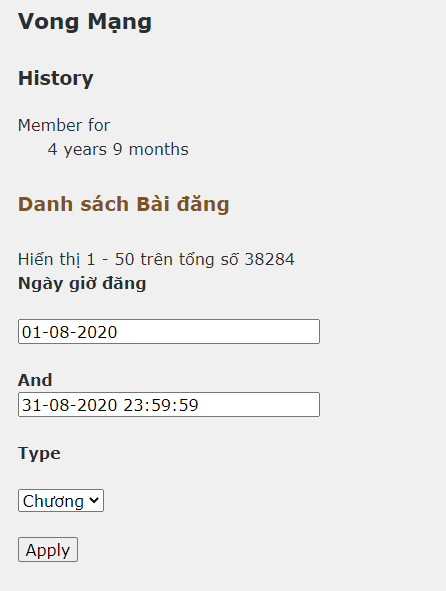Click the Danh sách Bài đăng heading
Screen dimensions: 446x591
124,204
